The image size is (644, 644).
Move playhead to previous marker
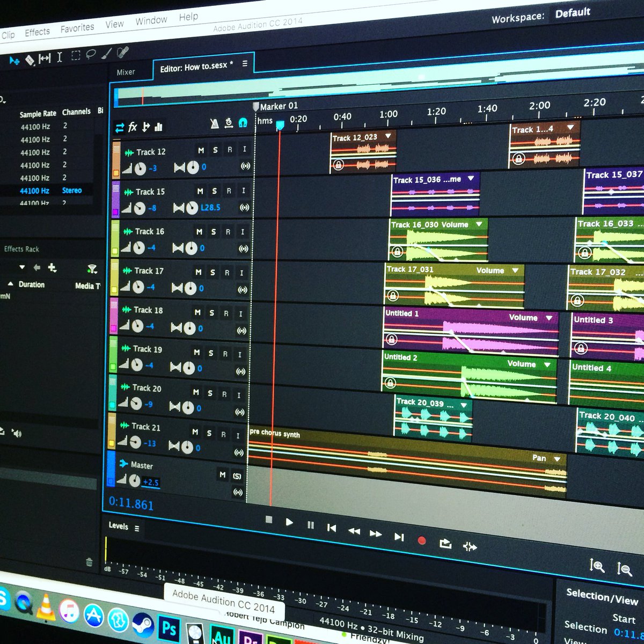pos(332,528)
